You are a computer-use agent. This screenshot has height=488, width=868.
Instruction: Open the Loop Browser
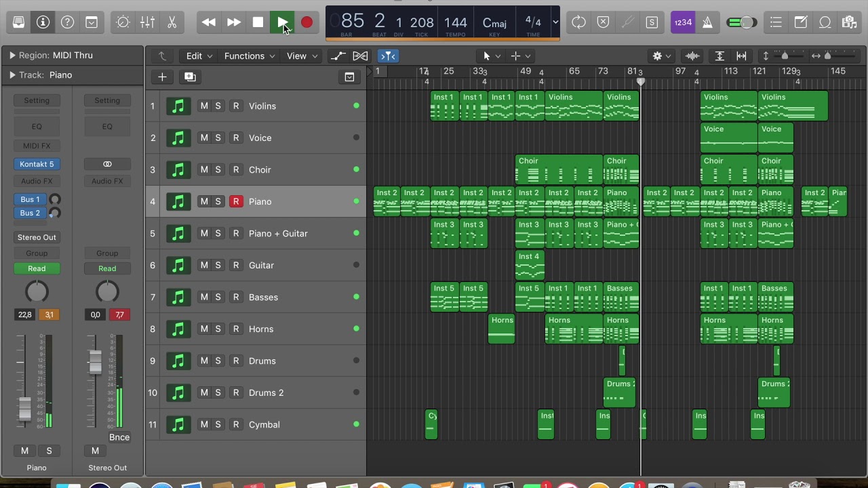[825, 22]
